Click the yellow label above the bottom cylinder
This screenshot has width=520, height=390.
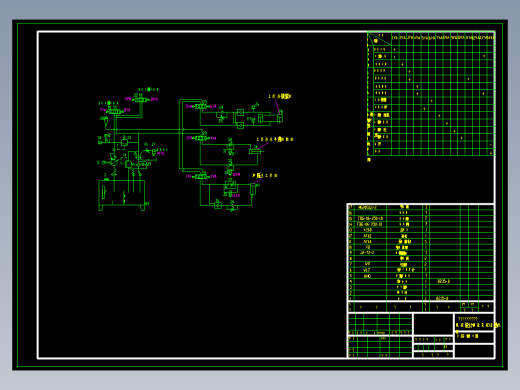265,175
